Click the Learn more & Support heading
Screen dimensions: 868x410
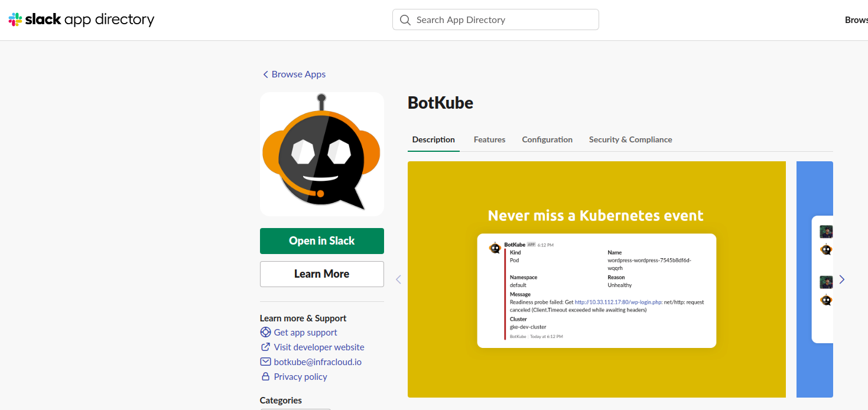pyautogui.click(x=303, y=318)
